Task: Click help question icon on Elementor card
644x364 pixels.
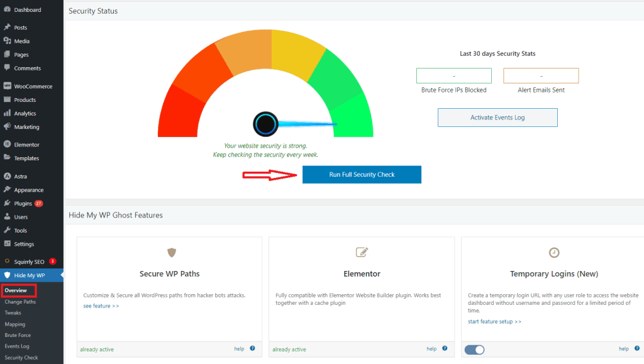Action: (x=445, y=348)
